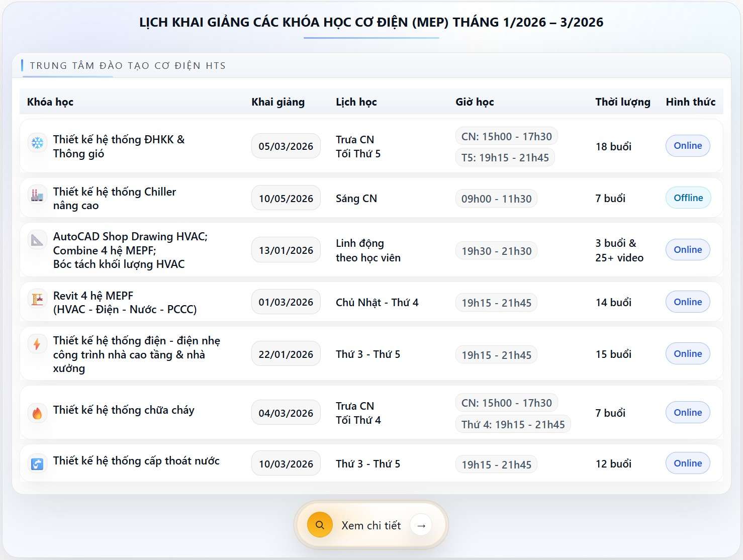Screen dimensions: 743x560
Task: Click the row for Thiết kế hệ thống cấp thoát nước
Action: click(x=370, y=463)
